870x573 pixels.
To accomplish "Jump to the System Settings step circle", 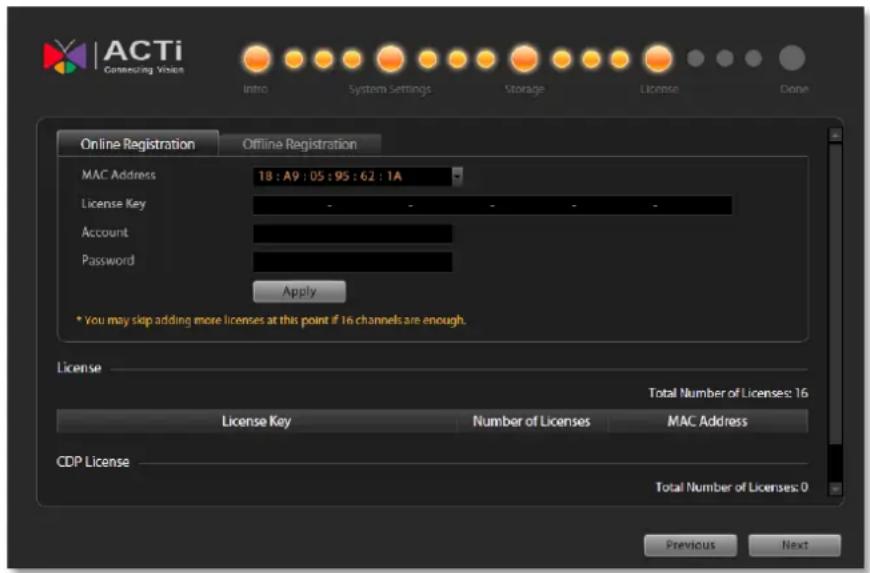I will click(x=390, y=59).
